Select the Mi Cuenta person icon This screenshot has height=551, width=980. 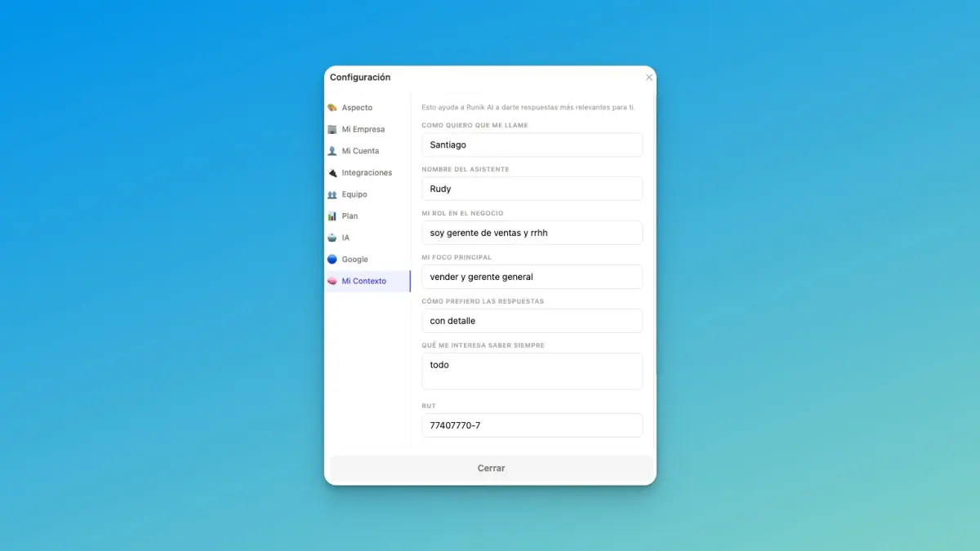[x=332, y=151]
